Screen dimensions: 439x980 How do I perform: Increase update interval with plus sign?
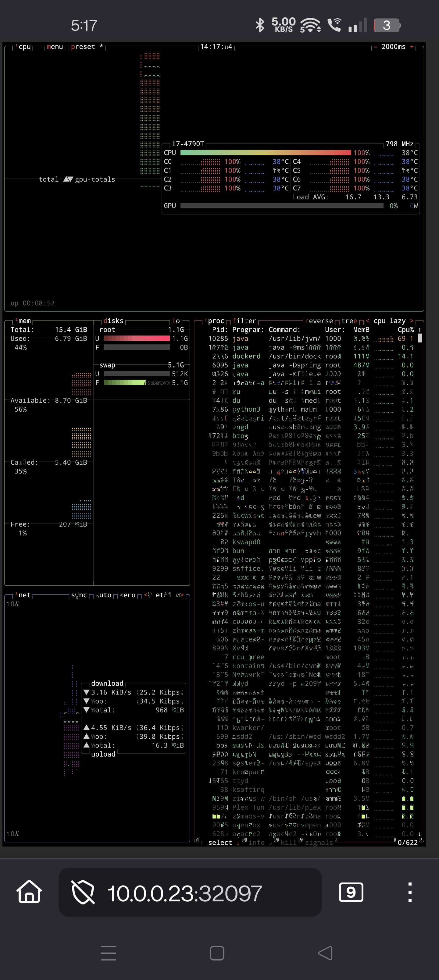pos(412,47)
